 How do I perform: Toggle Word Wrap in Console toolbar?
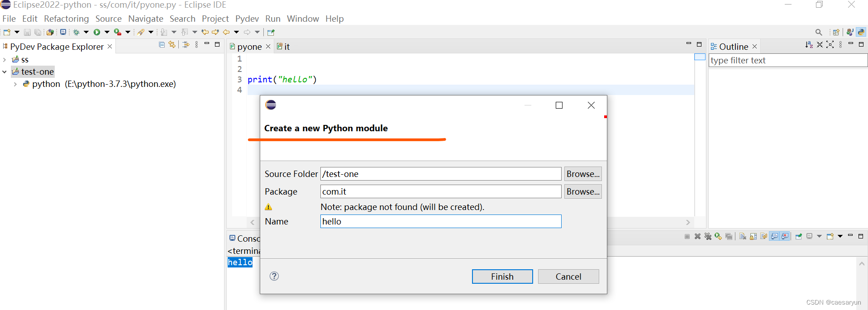pyautogui.click(x=764, y=236)
